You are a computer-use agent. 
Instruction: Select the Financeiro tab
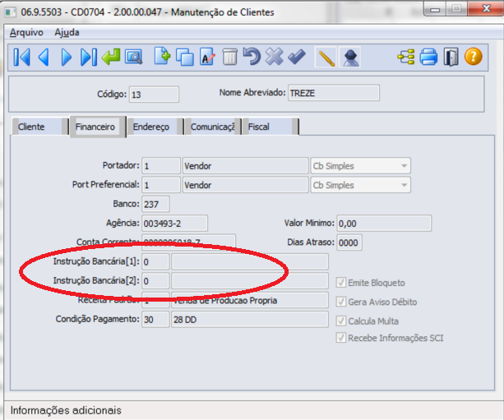98,127
